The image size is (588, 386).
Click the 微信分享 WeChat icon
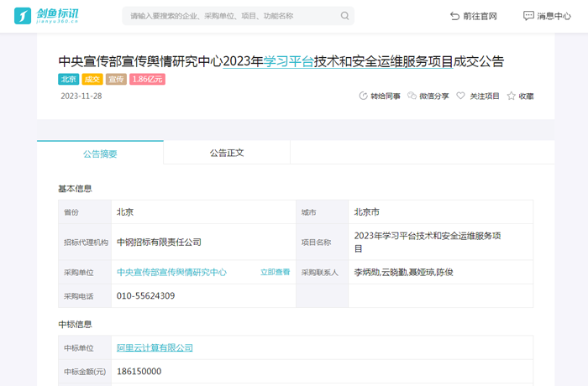(412, 96)
